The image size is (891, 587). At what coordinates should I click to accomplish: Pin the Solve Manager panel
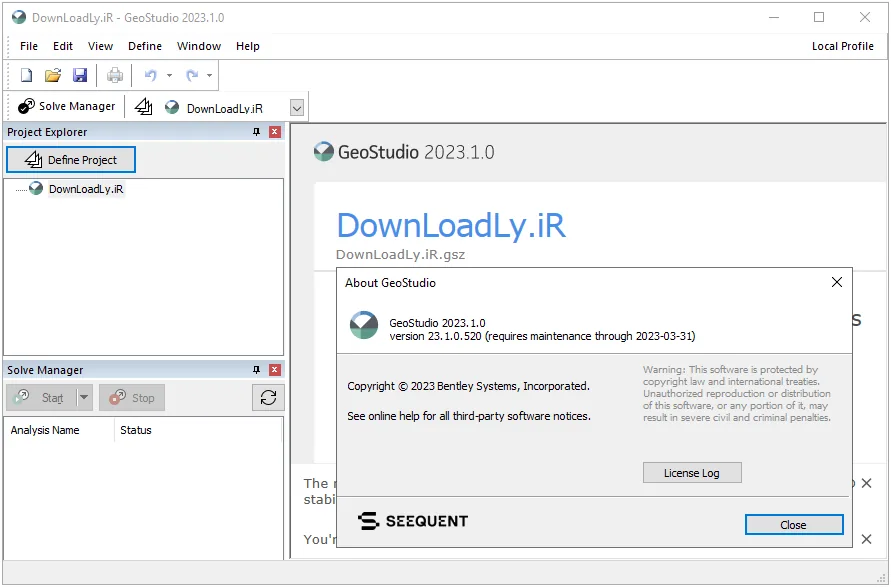256,370
